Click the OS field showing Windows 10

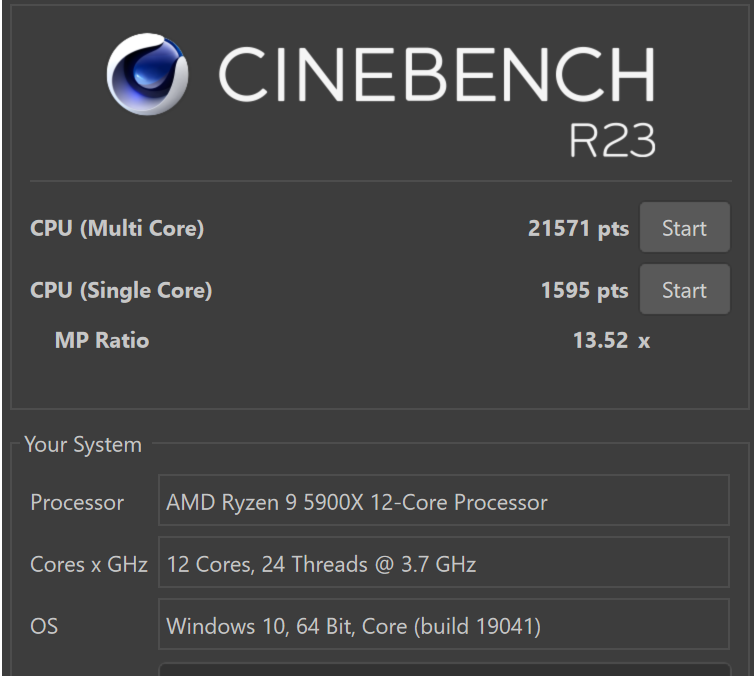pyautogui.click(x=443, y=627)
